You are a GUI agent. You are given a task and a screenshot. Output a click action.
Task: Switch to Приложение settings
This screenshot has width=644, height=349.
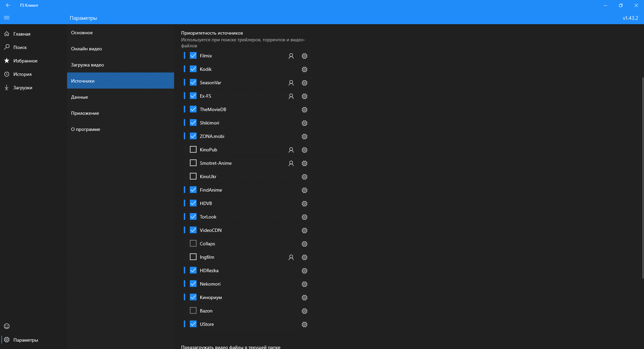tap(120, 113)
